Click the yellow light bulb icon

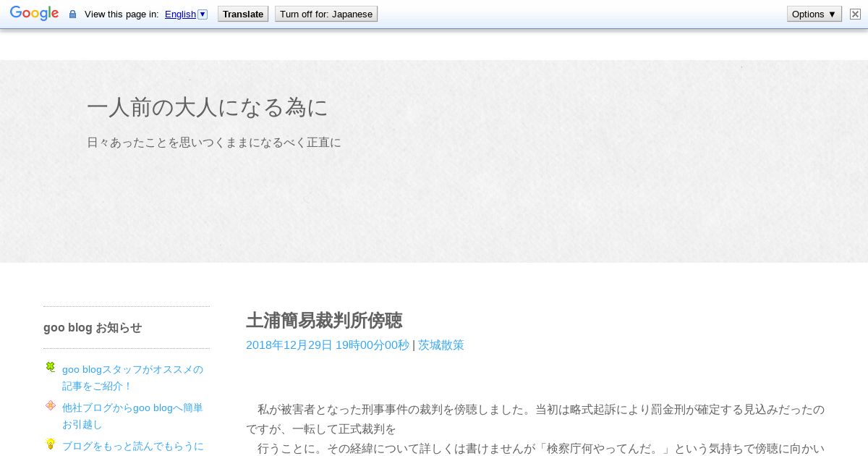(50, 444)
